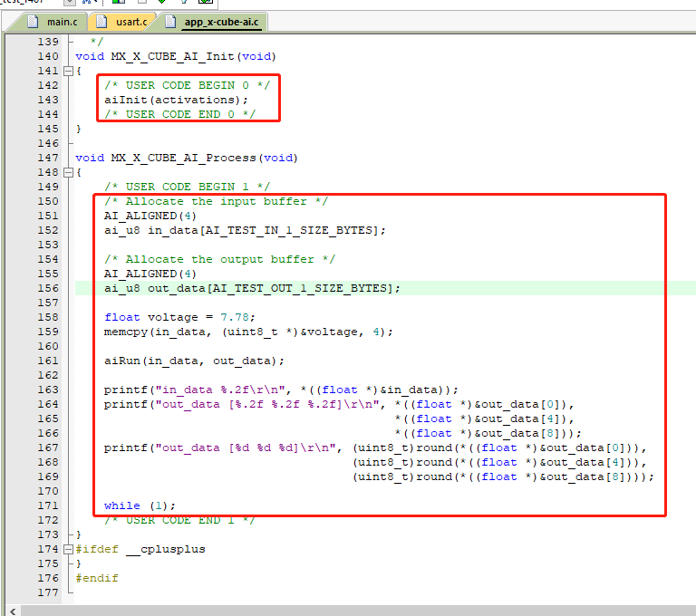The height and width of the screenshot is (616, 696).
Task: Click the 'while (1);' line
Action: [x=140, y=505]
